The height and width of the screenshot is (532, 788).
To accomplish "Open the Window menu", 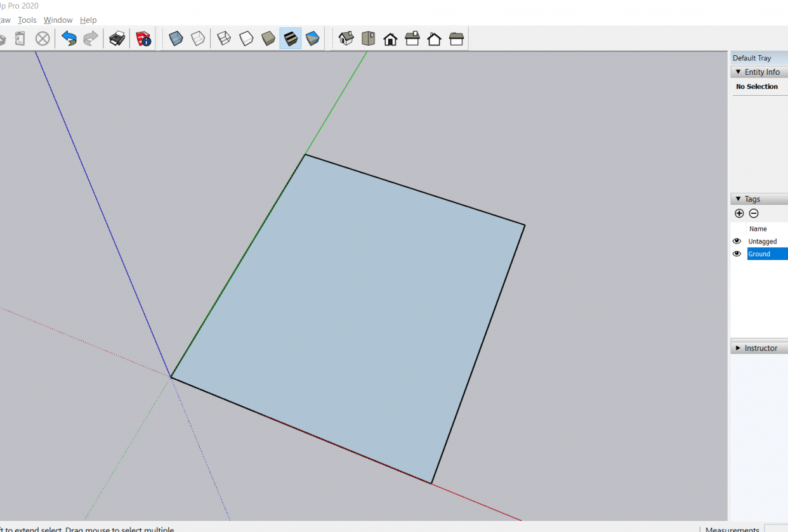I will (58, 20).
